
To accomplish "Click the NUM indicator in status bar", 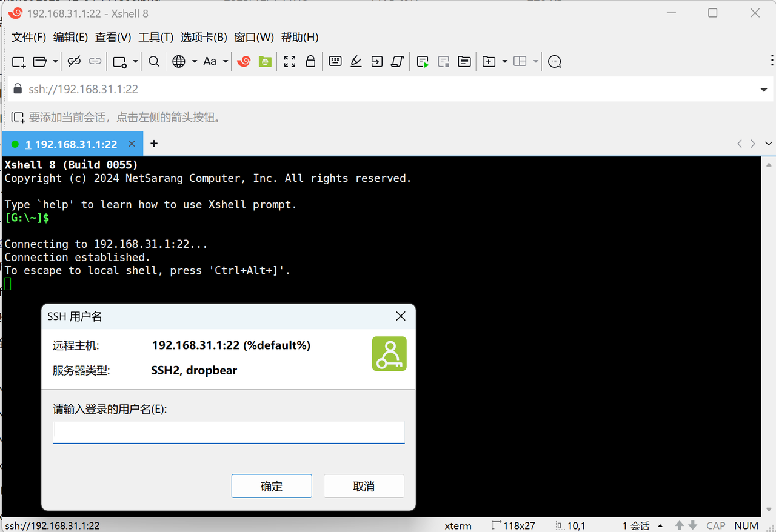I will click(746, 525).
